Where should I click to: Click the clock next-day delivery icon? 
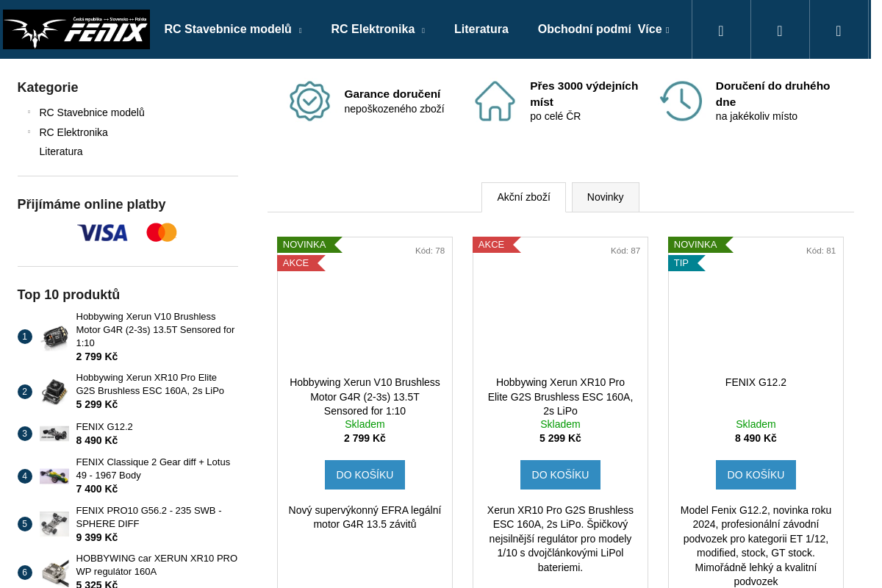pos(681,101)
